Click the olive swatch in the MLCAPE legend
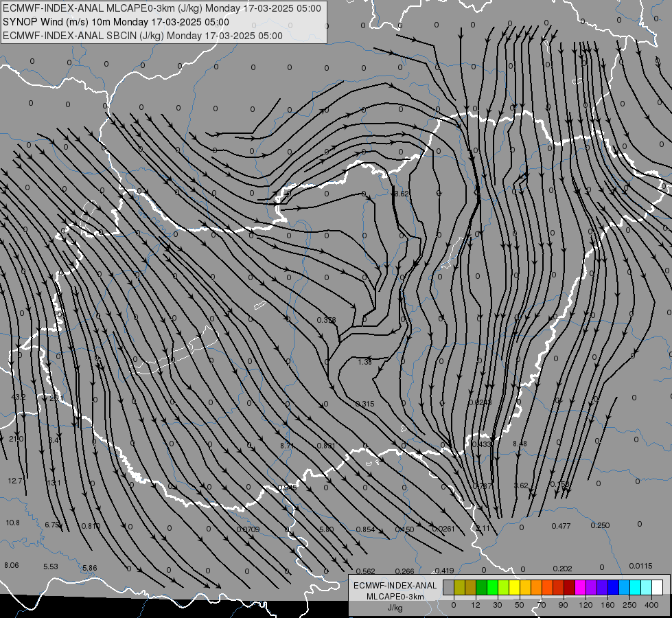 point(459,587)
